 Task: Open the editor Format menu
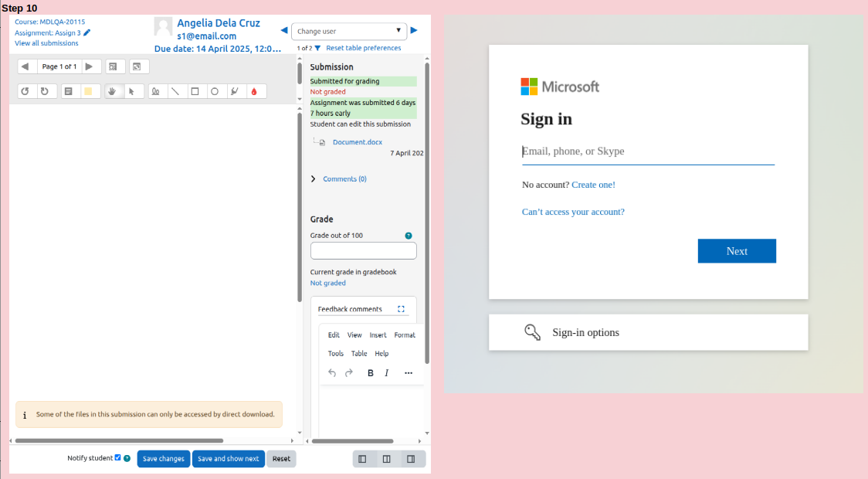tap(405, 335)
